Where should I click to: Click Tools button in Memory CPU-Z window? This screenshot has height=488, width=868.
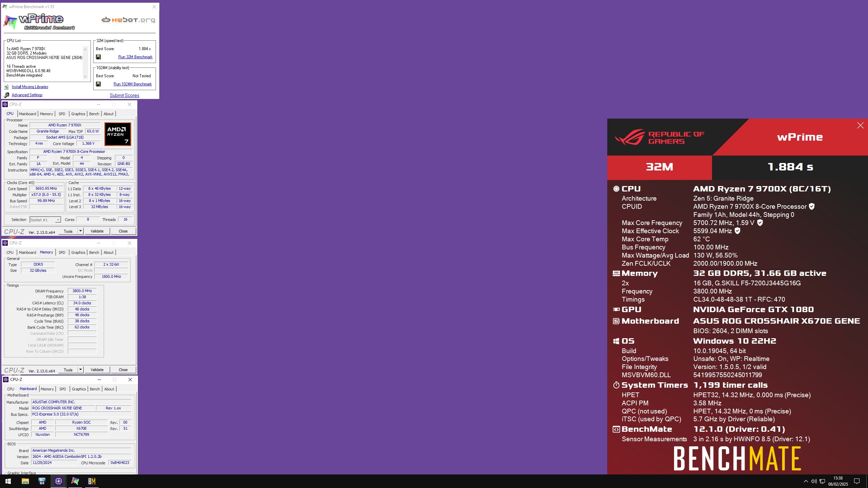pyautogui.click(x=68, y=370)
